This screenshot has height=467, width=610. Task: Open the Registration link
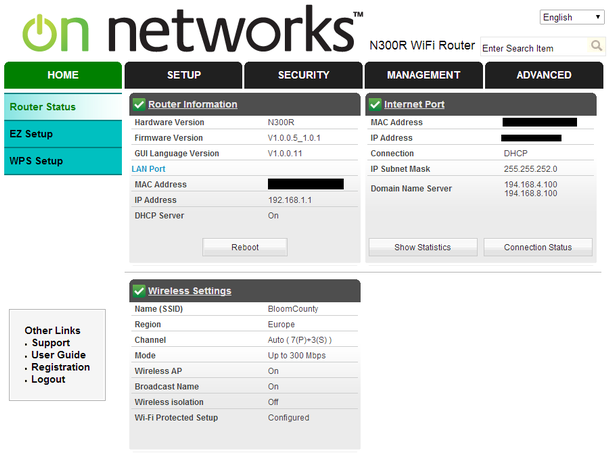[61, 367]
